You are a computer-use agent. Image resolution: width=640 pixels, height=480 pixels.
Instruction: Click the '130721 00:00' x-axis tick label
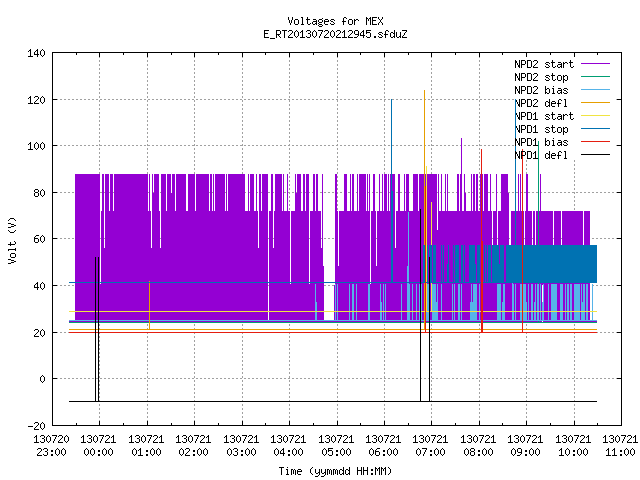point(98,446)
